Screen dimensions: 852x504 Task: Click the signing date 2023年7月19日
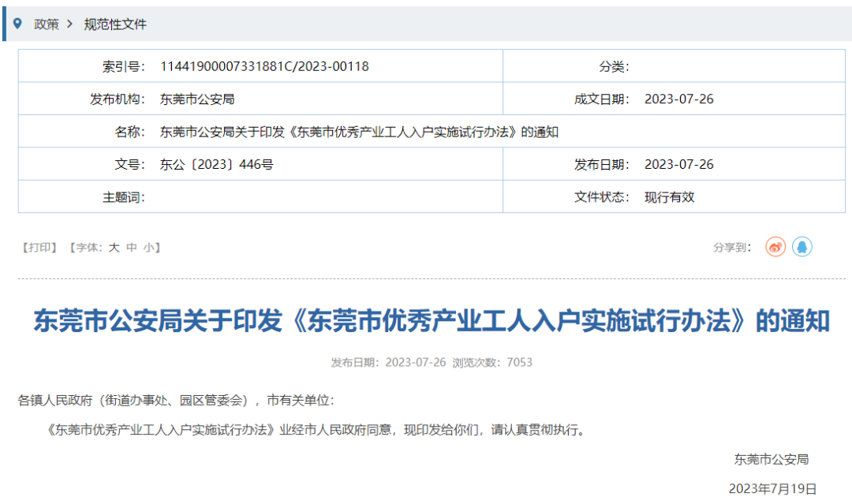coord(772,488)
